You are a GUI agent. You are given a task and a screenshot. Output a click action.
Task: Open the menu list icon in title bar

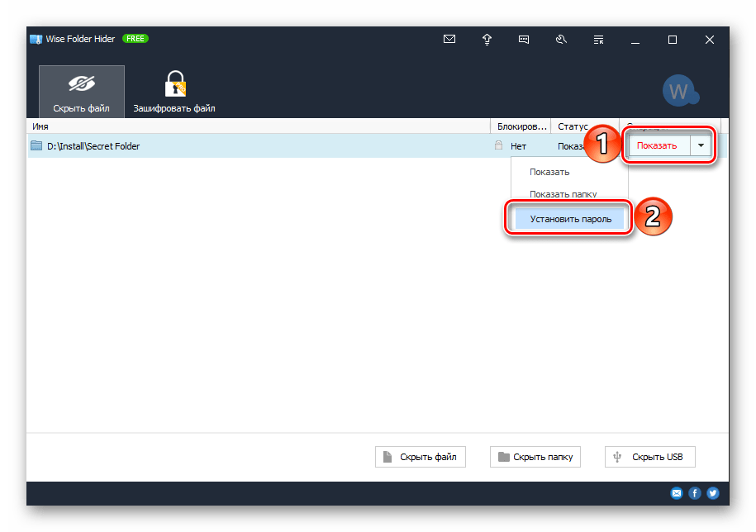pos(598,40)
